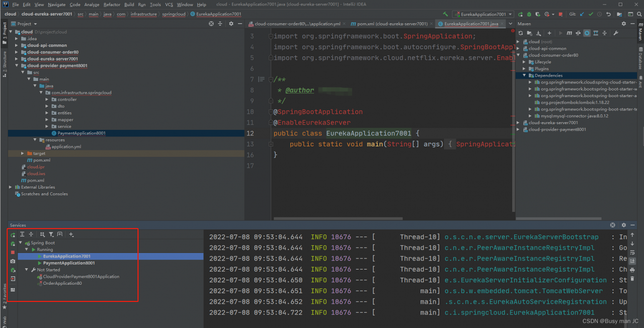Click Git Update Project blue arrow
This screenshot has width=644, height=328.
582,14
